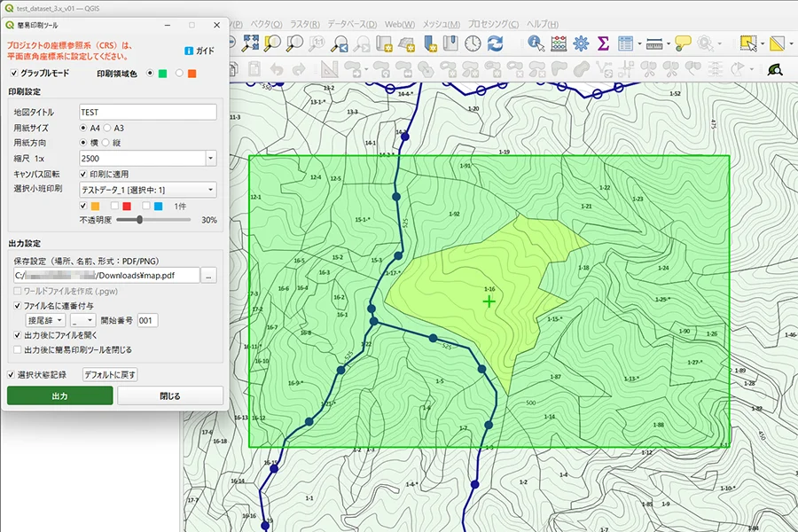
Task: Open ヘルプ(H) menu
Action: pyautogui.click(x=542, y=24)
